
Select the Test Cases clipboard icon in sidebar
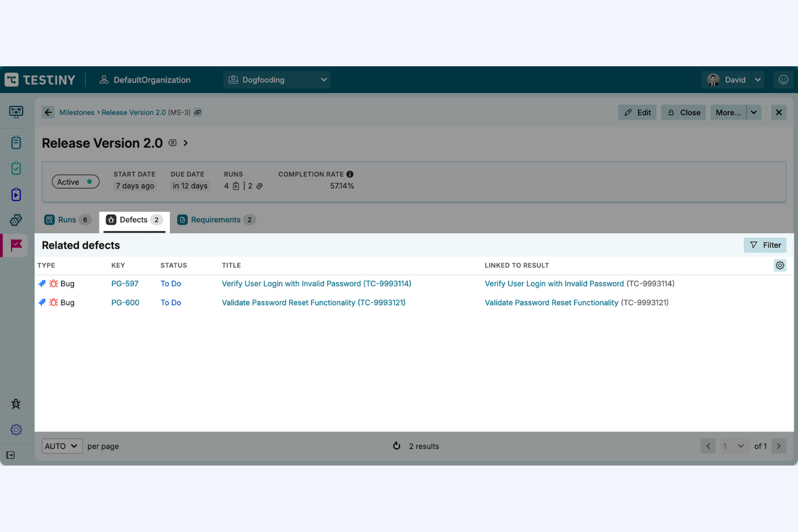coord(15,142)
